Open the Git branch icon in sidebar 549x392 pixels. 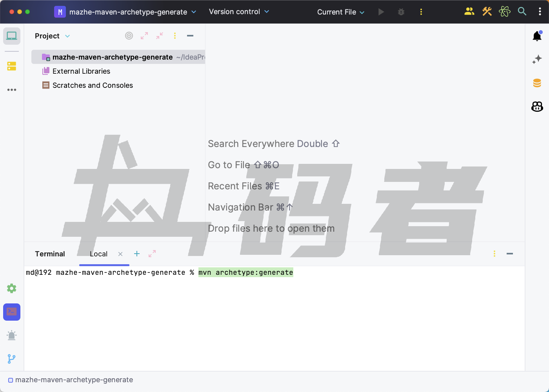click(x=11, y=359)
